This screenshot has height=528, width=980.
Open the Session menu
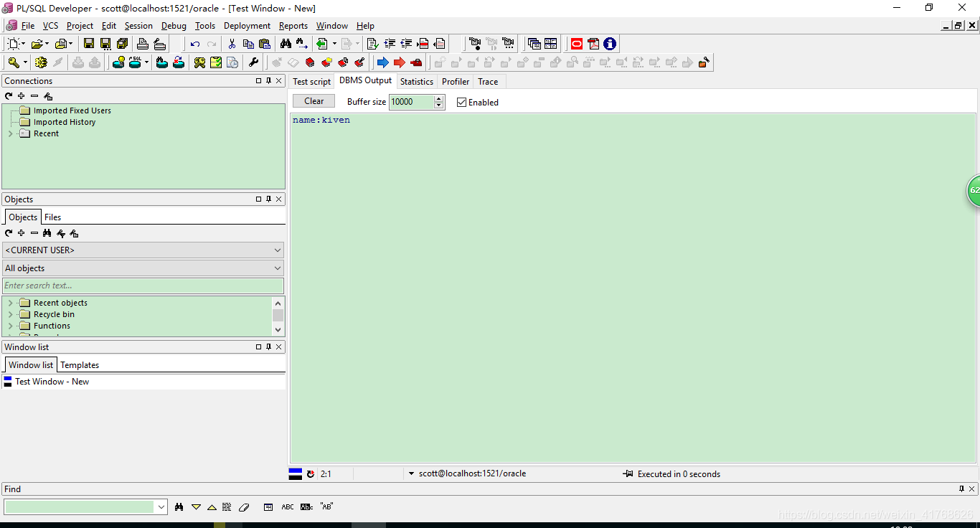pos(138,26)
